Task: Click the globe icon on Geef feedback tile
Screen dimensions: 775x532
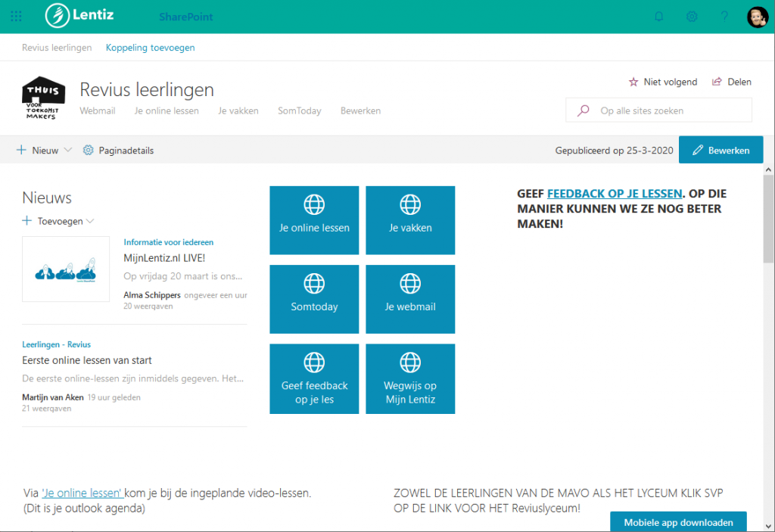Action: pyautogui.click(x=314, y=362)
